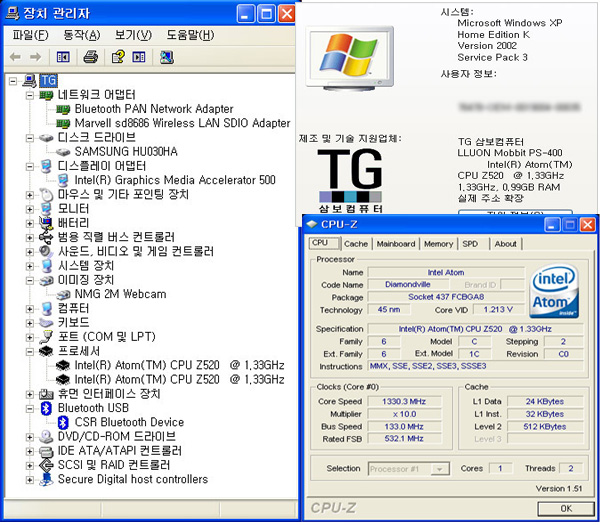Click the Specification field in CPU-Z
Viewport: 600px width, 525px height.
(x=475, y=329)
